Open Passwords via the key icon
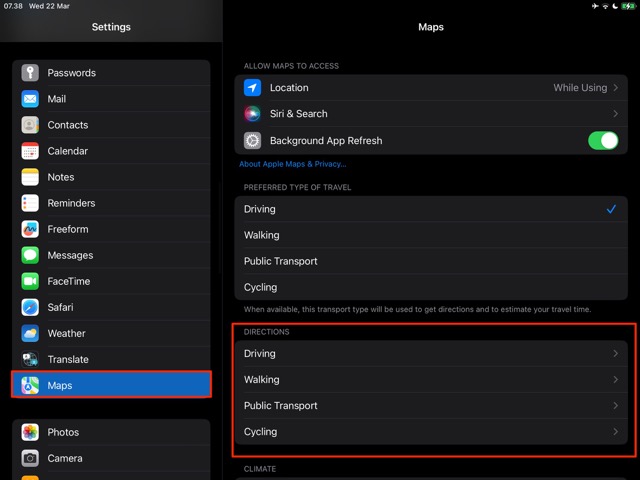This screenshot has height=480, width=640. point(30,73)
